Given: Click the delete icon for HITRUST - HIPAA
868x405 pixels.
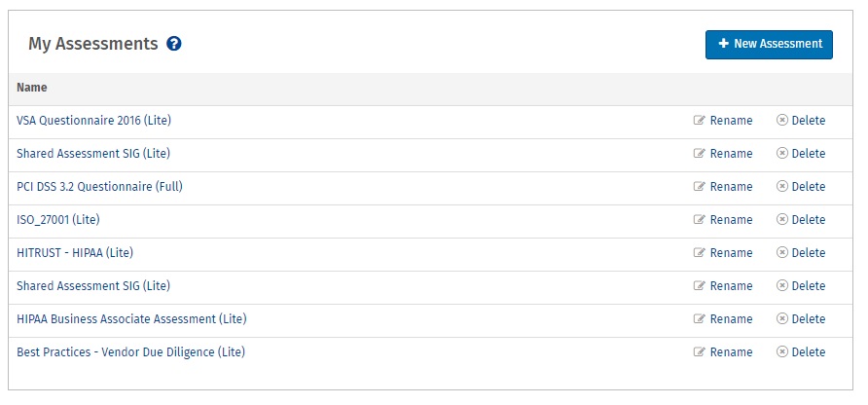Looking at the screenshot, I should coord(781,253).
